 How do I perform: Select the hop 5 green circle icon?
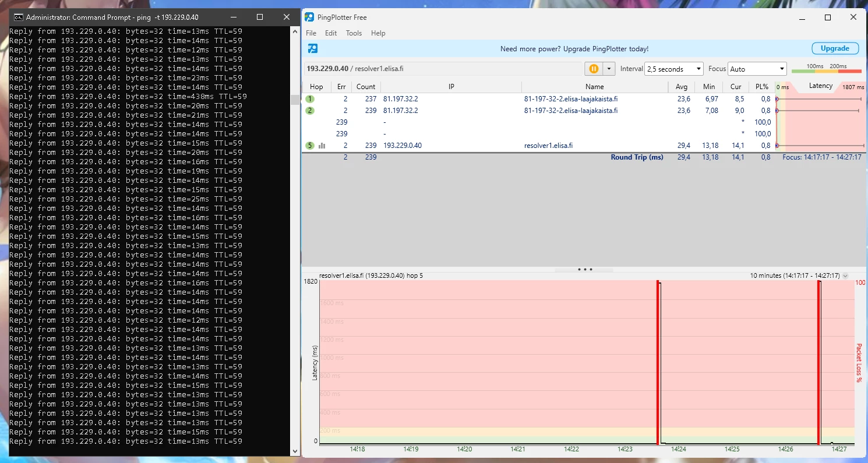coord(310,146)
